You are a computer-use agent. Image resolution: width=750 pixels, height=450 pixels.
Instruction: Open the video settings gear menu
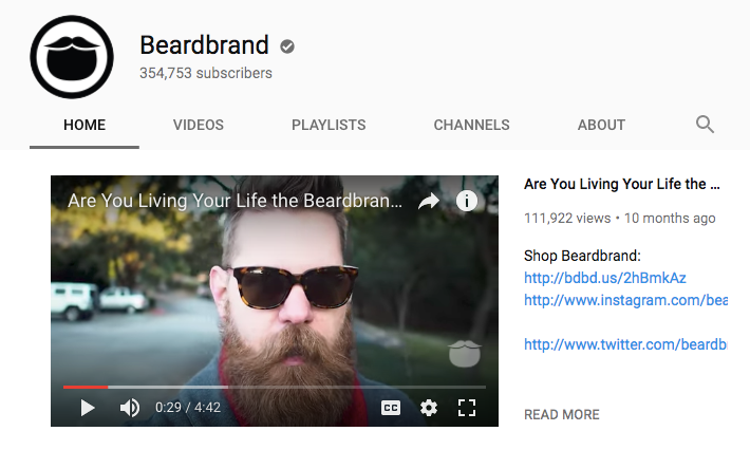coord(429,408)
